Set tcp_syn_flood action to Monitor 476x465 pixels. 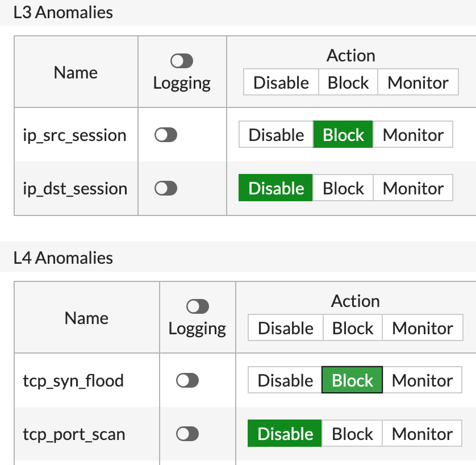(423, 381)
